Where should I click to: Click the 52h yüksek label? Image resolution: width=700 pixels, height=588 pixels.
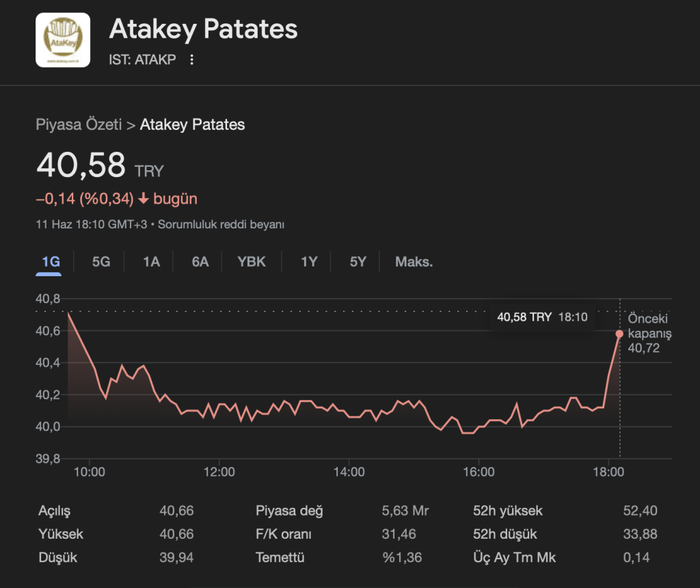508,511
